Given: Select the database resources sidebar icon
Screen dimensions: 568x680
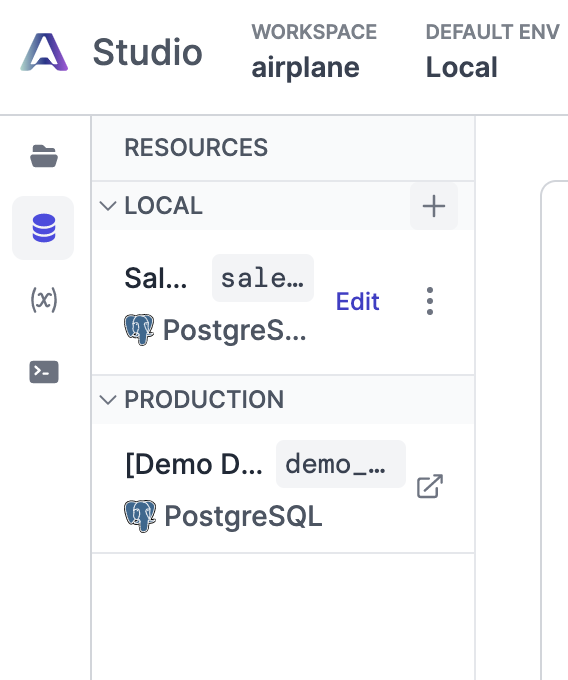Looking at the screenshot, I should point(44,228).
